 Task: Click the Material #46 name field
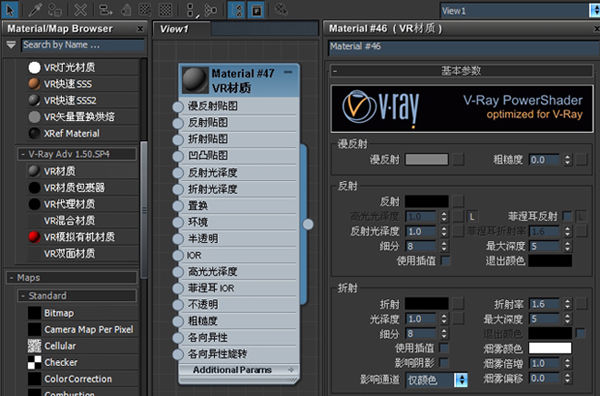tap(464, 47)
